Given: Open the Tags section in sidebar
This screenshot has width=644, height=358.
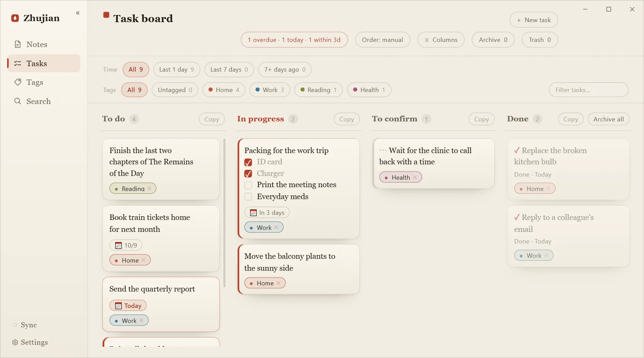Looking at the screenshot, I should (x=44, y=82).
